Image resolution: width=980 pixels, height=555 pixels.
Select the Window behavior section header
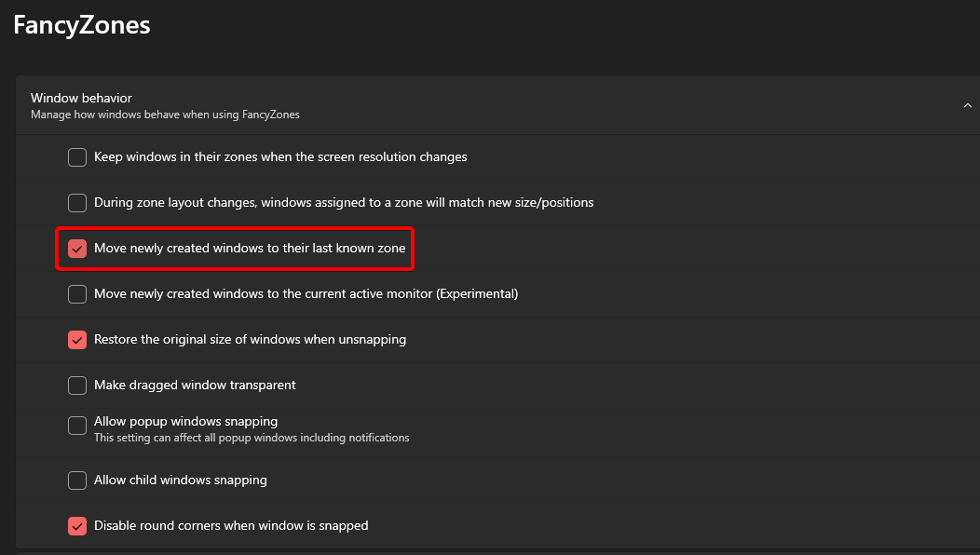click(x=80, y=97)
